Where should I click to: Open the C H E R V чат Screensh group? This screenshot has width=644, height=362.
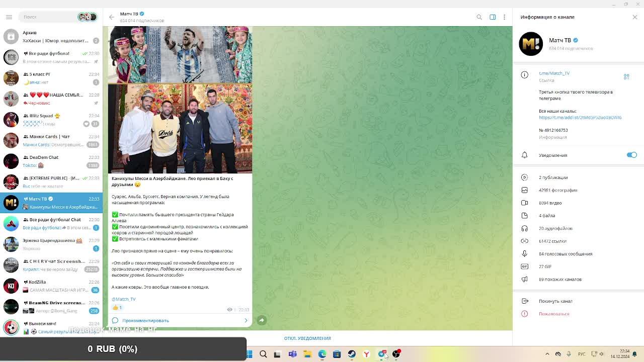[x=51, y=265]
